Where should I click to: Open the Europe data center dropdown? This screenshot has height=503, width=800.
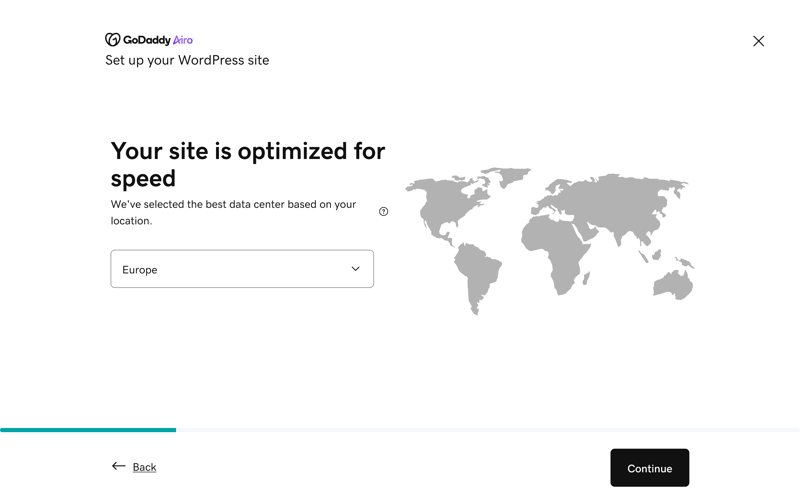(x=242, y=269)
